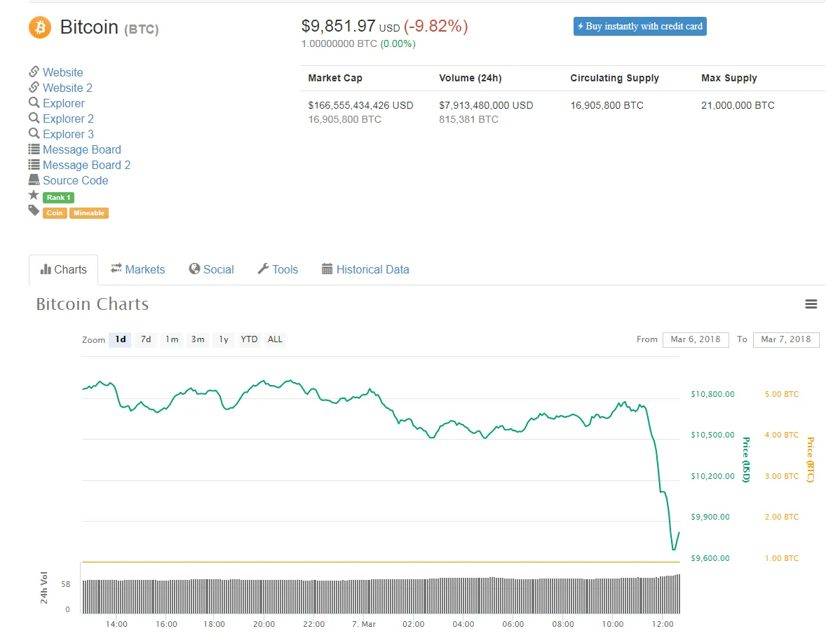Open the Website 2 link
The width and height of the screenshot is (840, 643).
(x=67, y=88)
